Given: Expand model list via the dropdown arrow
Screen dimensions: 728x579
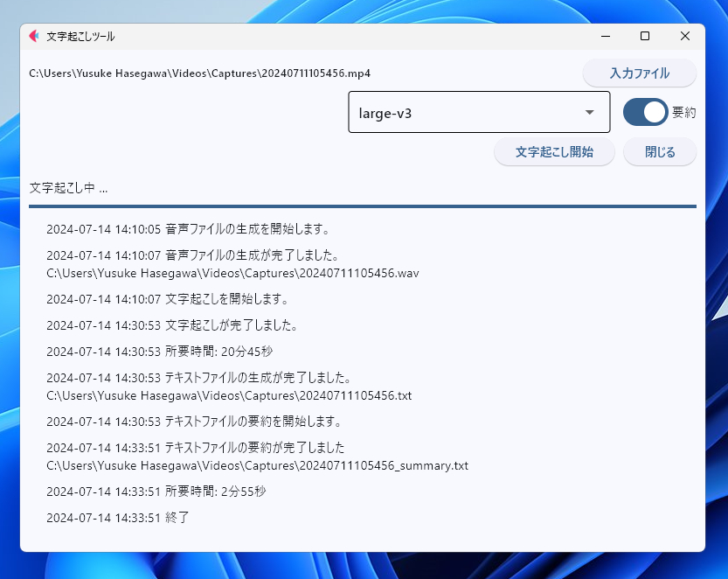Looking at the screenshot, I should click(590, 113).
